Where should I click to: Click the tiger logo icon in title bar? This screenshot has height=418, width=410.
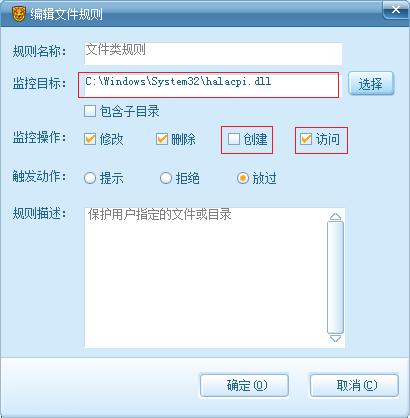pos(18,14)
